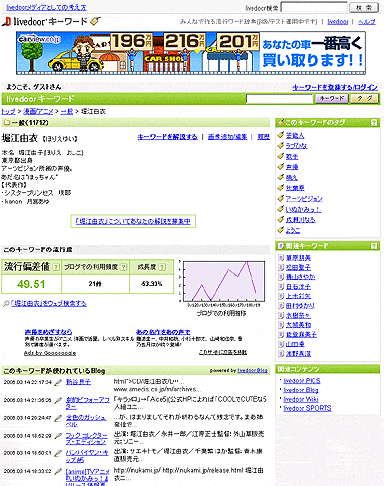Click the image add/edit link
The image size is (384, 486).
pyautogui.click(x=228, y=137)
